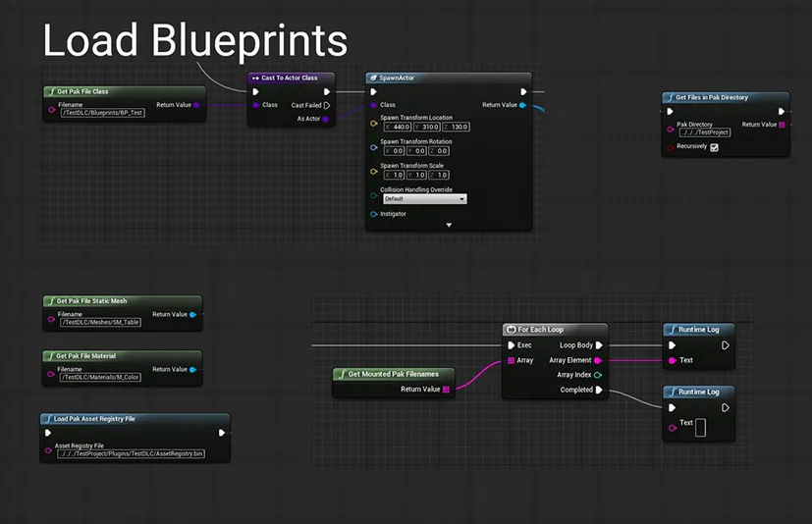Edit the /TestDLC/Meshes/SM_Table filename field
The height and width of the screenshot is (524, 812).
coord(101,322)
